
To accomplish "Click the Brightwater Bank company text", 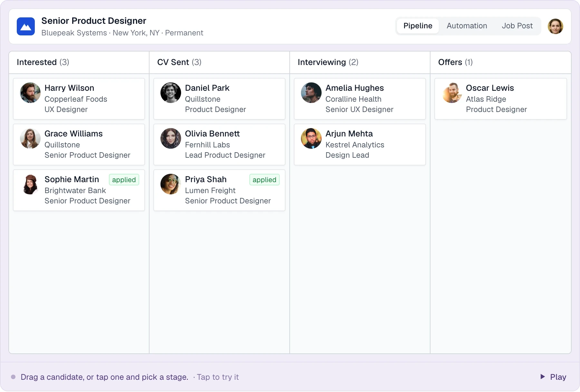I will click(75, 191).
